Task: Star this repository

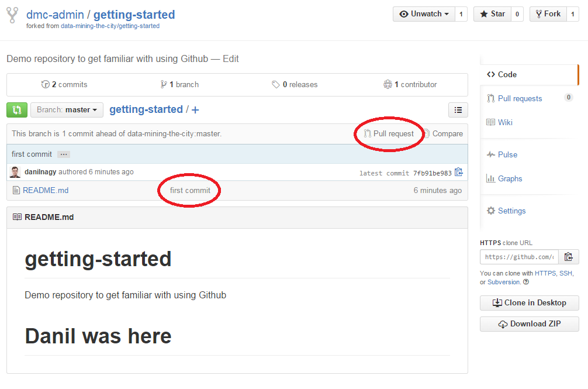Action: click(492, 14)
